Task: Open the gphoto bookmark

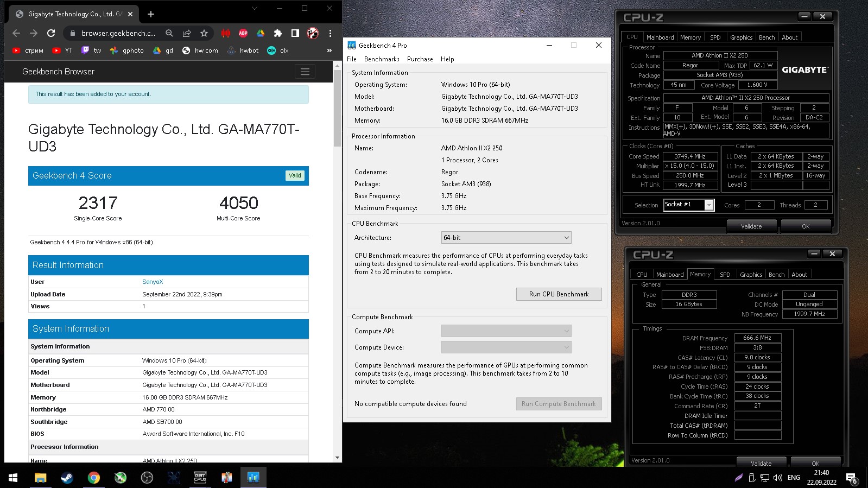Action: [x=127, y=50]
